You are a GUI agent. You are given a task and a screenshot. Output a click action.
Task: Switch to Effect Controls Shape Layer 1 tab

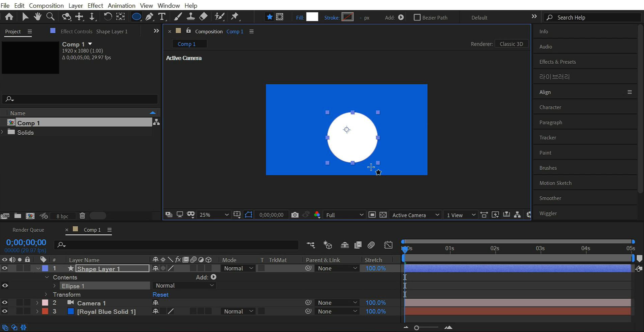(x=94, y=31)
